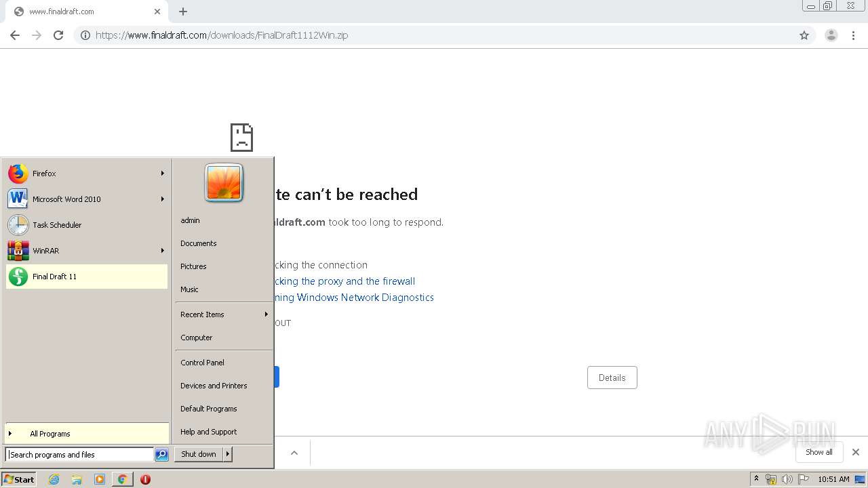This screenshot has width=868, height=488.
Task: Click the Chrome address bar URL
Action: click(222, 35)
